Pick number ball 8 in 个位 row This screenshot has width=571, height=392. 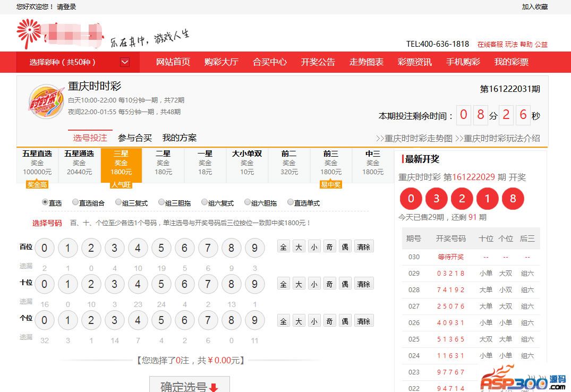click(x=231, y=320)
